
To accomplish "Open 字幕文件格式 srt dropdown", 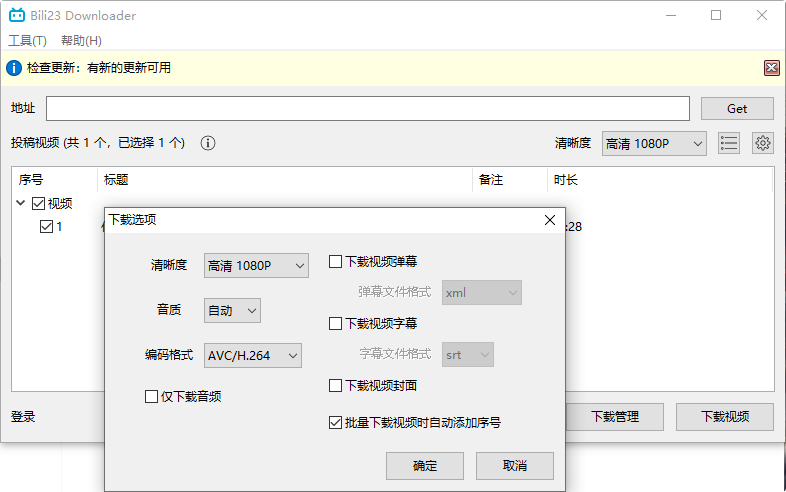I will (468, 355).
